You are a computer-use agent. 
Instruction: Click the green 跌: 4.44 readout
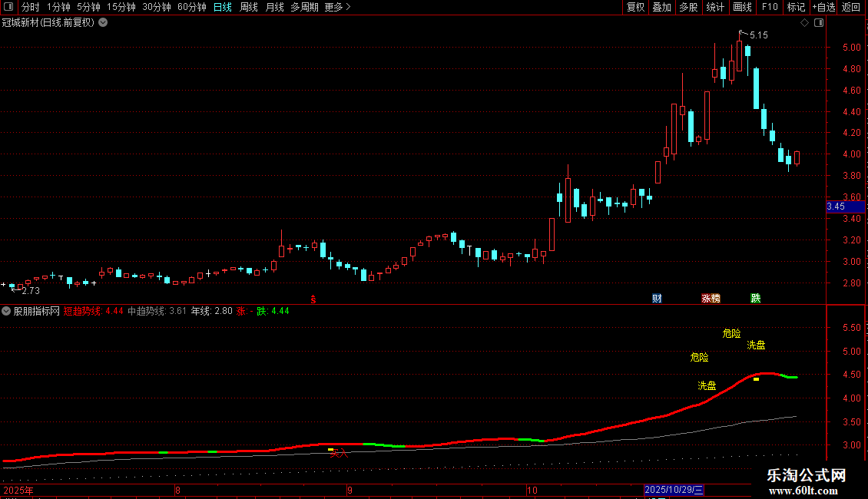click(x=273, y=311)
